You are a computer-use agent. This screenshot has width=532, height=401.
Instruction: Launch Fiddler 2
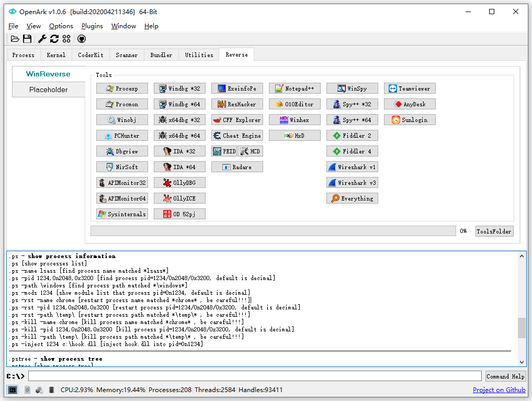[352, 136]
